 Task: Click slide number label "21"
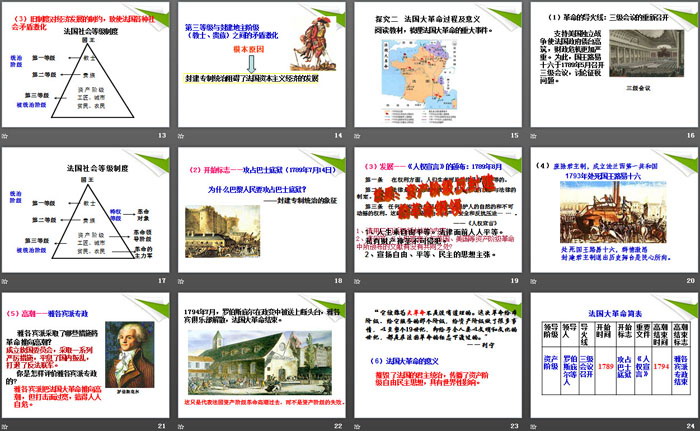tap(162, 426)
